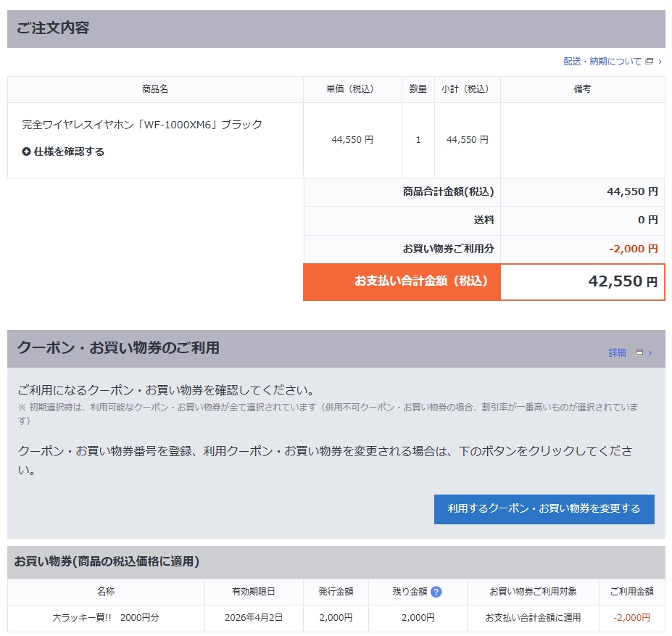Expand 仕様を確認する product specifications
This screenshot has width=672, height=636.
click(69, 152)
